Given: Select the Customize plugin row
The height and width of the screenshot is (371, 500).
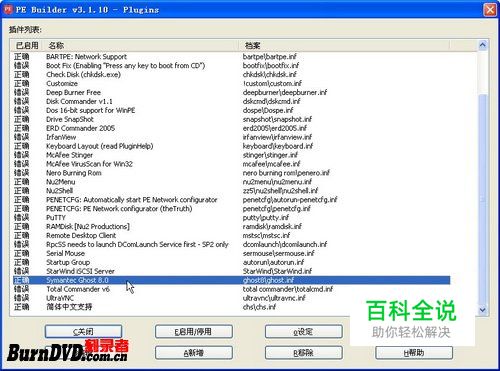Looking at the screenshot, I should tap(232, 84).
